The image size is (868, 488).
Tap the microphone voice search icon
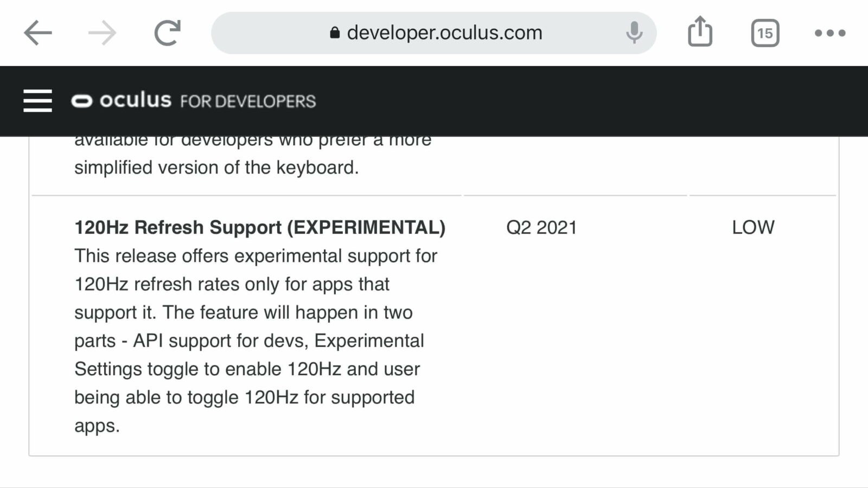click(x=634, y=33)
